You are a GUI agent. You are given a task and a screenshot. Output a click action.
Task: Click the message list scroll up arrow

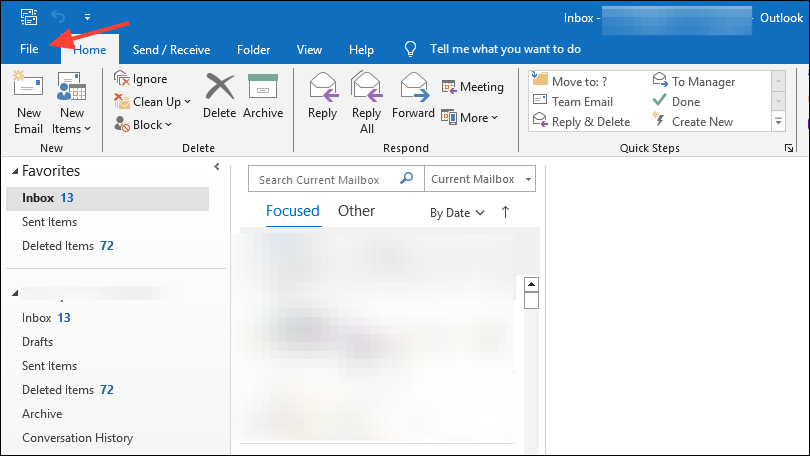531,285
